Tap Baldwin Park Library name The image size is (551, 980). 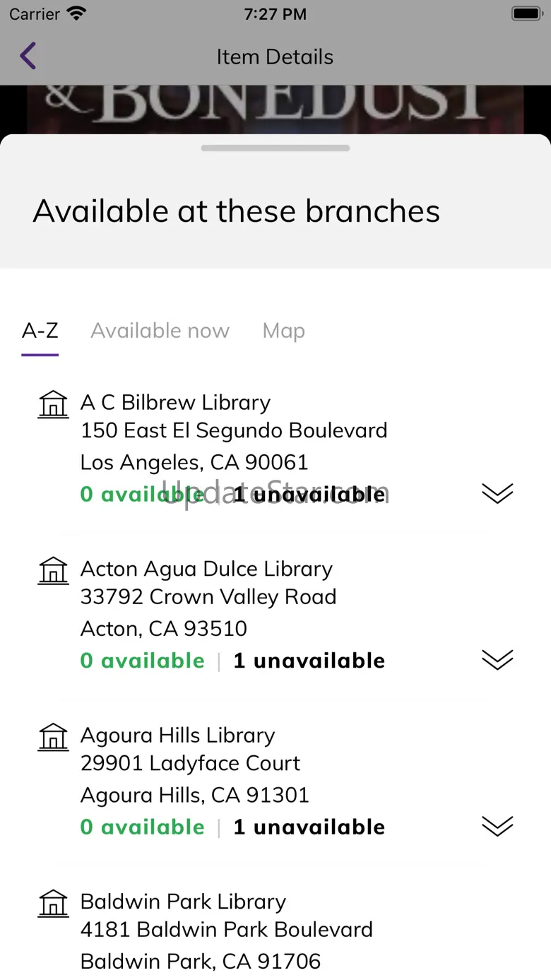[x=183, y=902]
